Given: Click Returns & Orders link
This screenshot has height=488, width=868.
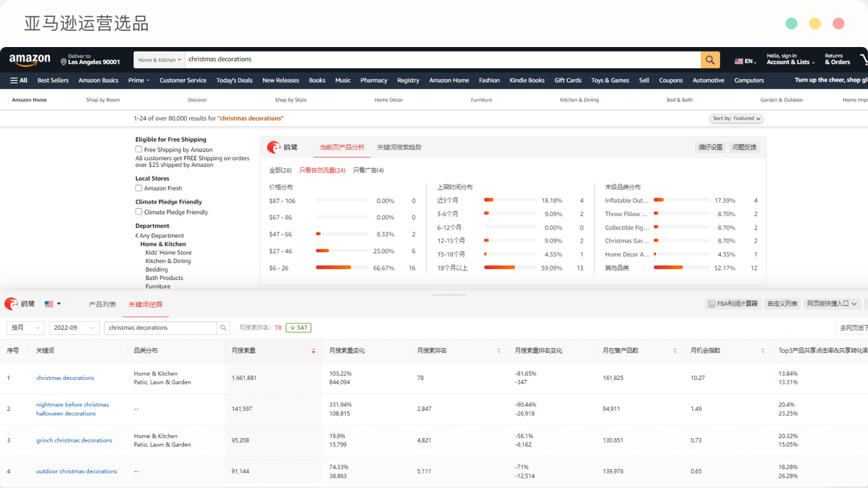Looking at the screenshot, I should coord(837,60).
